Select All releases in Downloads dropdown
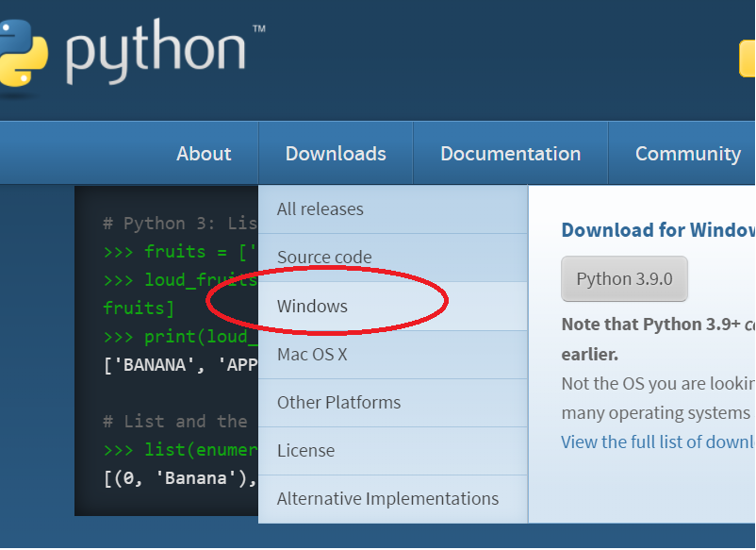The width and height of the screenshot is (756, 550). [x=320, y=209]
